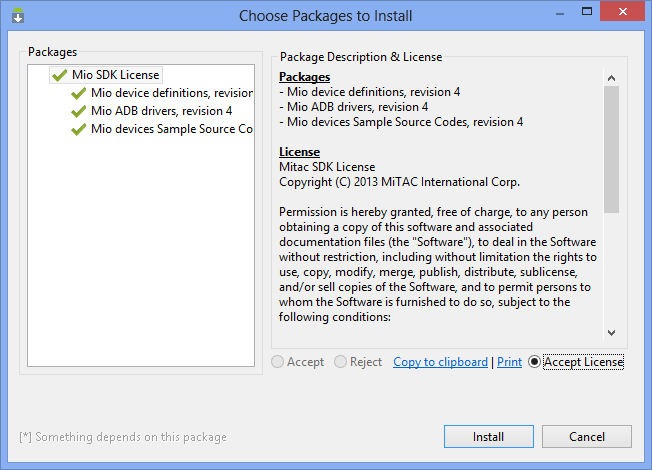Screen dimensions: 652x470
Task: Click the Install button
Action: (x=489, y=436)
